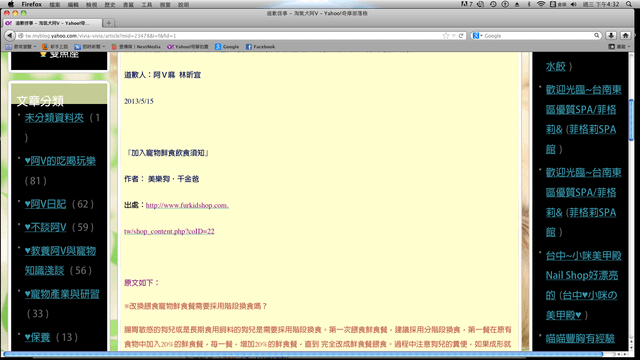Click the vertical scrollbar thumb
Screen dimensions: 640x360
[631, 119]
